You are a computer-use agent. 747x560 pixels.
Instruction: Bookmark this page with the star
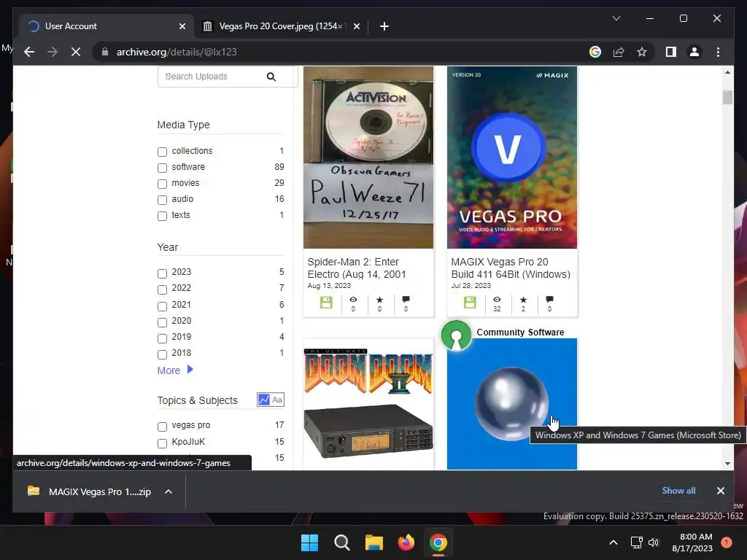(x=642, y=52)
